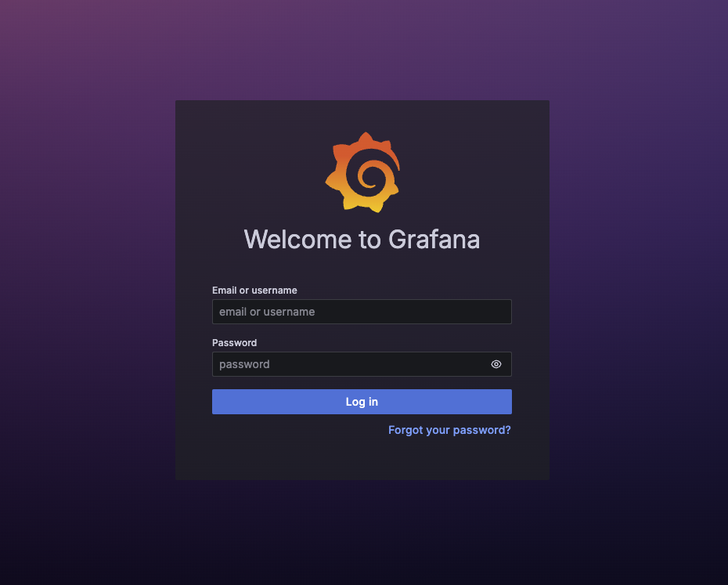Click the Grafana logo icon

click(x=362, y=172)
